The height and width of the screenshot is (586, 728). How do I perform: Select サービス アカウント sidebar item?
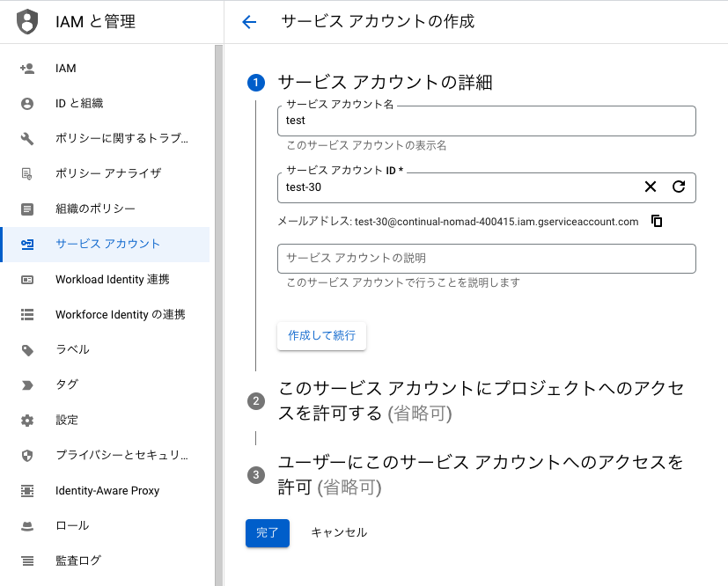[105, 244]
